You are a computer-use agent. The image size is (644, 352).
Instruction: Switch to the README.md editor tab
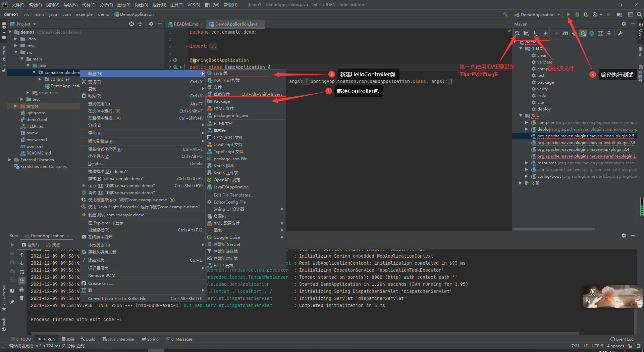184,24
